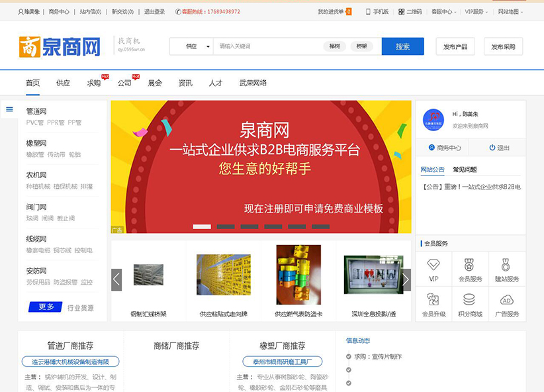Select the 会员服务 medal icon
544x392 pixels.
[469, 266]
